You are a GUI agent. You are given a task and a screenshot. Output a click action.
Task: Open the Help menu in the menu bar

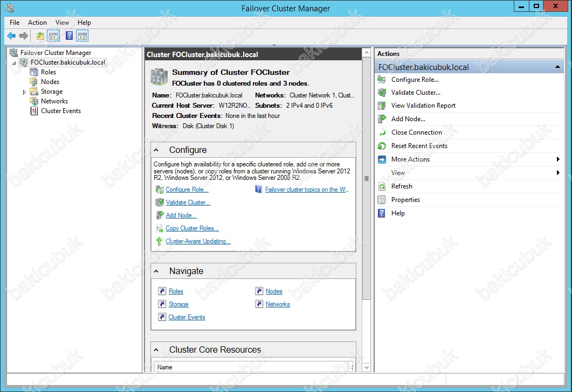pyautogui.click(x=84, y=23)
